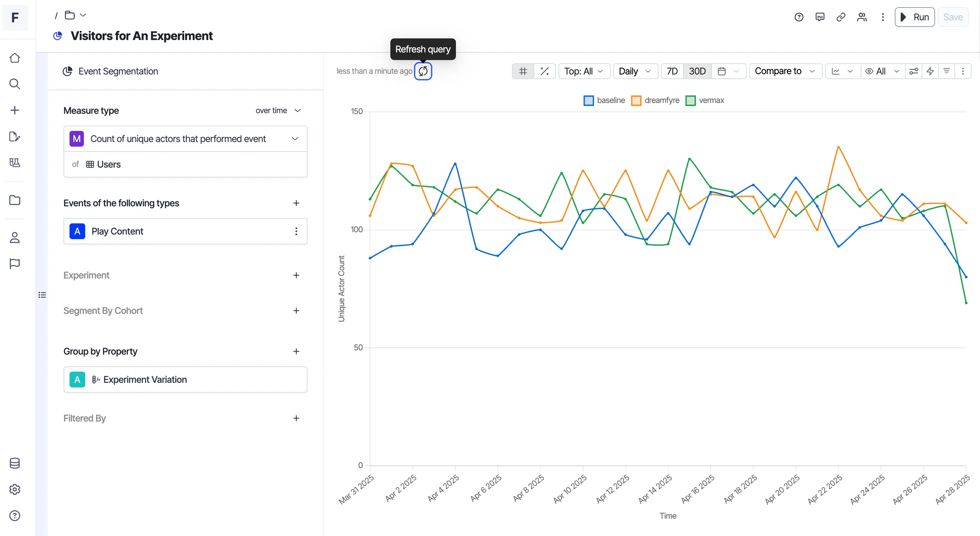Toggle the baseline series in legend
Screen dimensions: 980x536
(604, 100)
